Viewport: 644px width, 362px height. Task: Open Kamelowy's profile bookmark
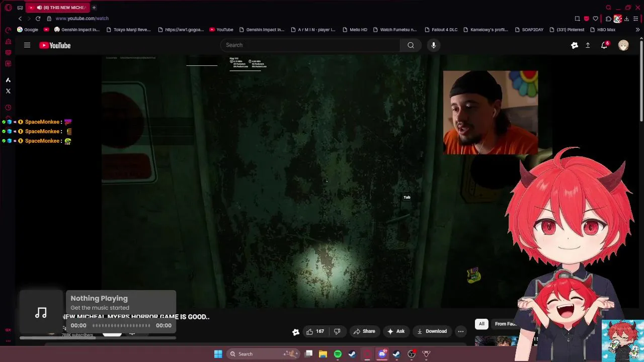pos(486,30)
